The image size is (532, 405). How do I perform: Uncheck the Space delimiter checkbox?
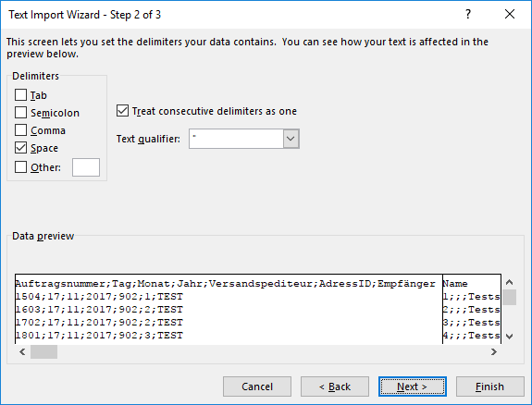coord(20,148)
